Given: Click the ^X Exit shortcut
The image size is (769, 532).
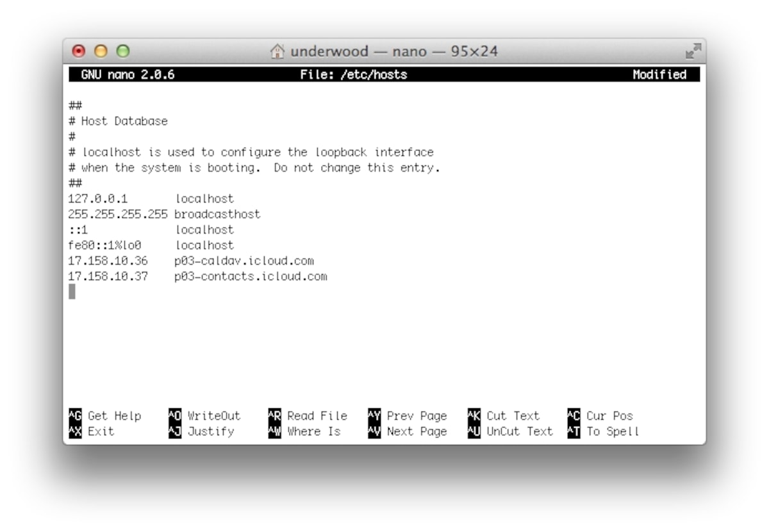Looking at the screenshot, I should click(91, 431).
